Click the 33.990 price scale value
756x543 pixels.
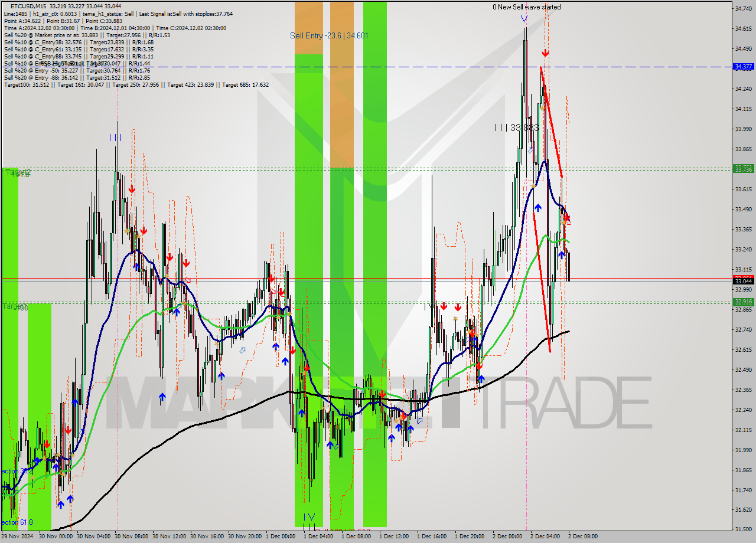click(743, 129)
